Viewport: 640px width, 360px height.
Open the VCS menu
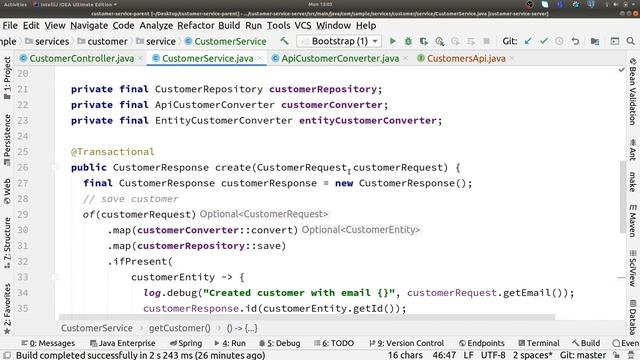click(303, 25)
